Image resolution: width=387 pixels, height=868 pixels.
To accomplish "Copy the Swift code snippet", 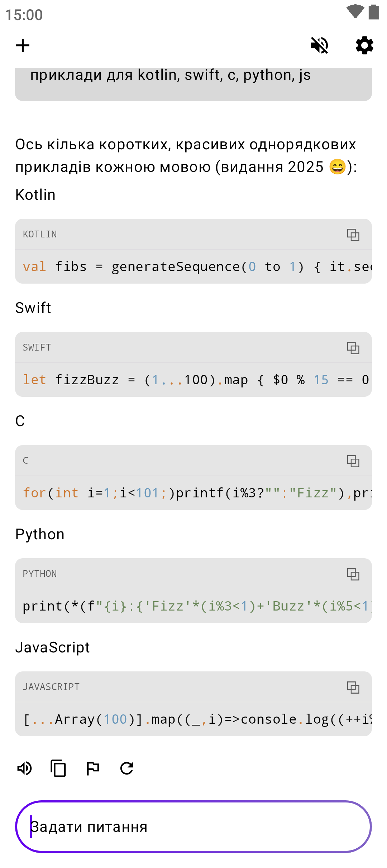I will pos(353,348).
